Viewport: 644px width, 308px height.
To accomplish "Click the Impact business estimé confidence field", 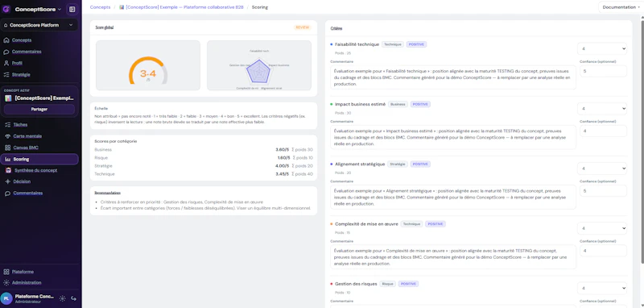I will click(603, 131).
